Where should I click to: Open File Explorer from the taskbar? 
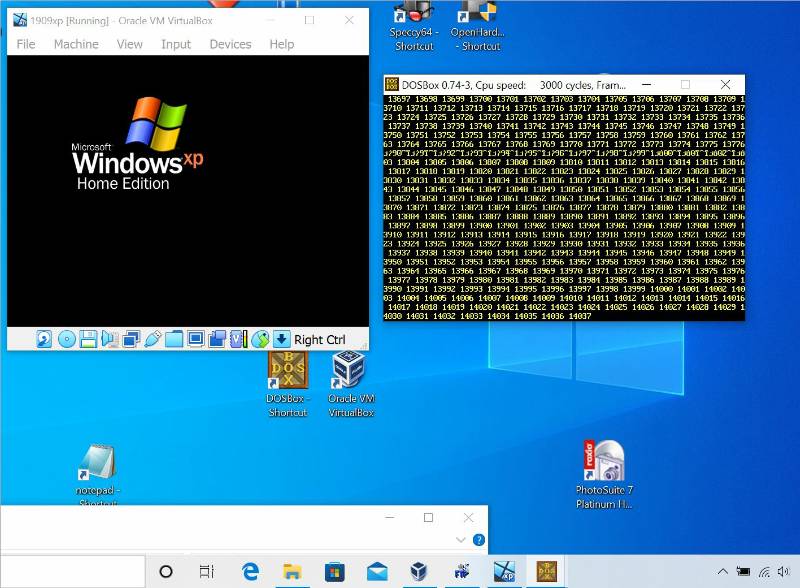point(292,572)
